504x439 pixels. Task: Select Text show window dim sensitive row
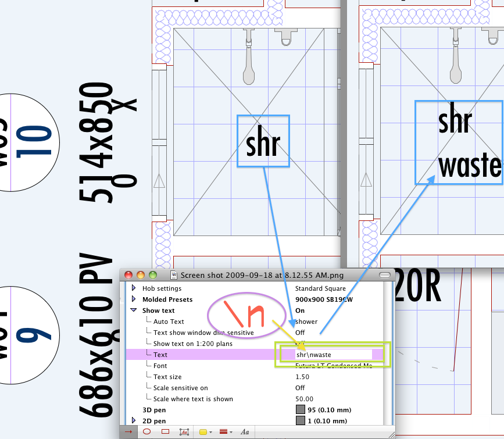(x=203, y=333)
